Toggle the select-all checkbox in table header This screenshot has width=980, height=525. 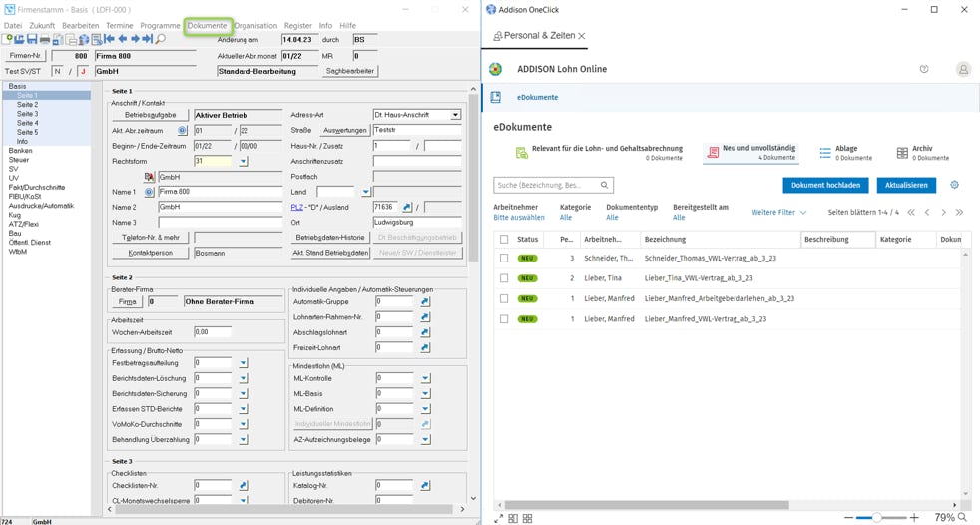tap(504, 240)
